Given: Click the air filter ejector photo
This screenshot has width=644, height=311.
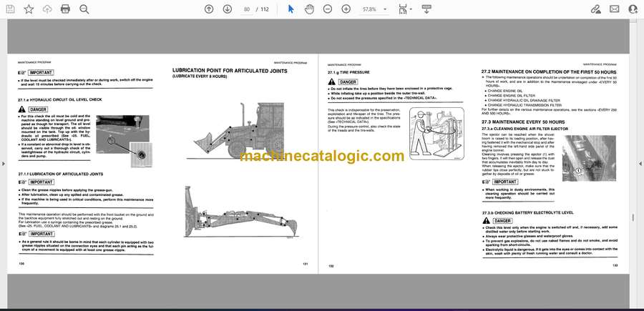Looking at the screenshot, I should [589, 159].
